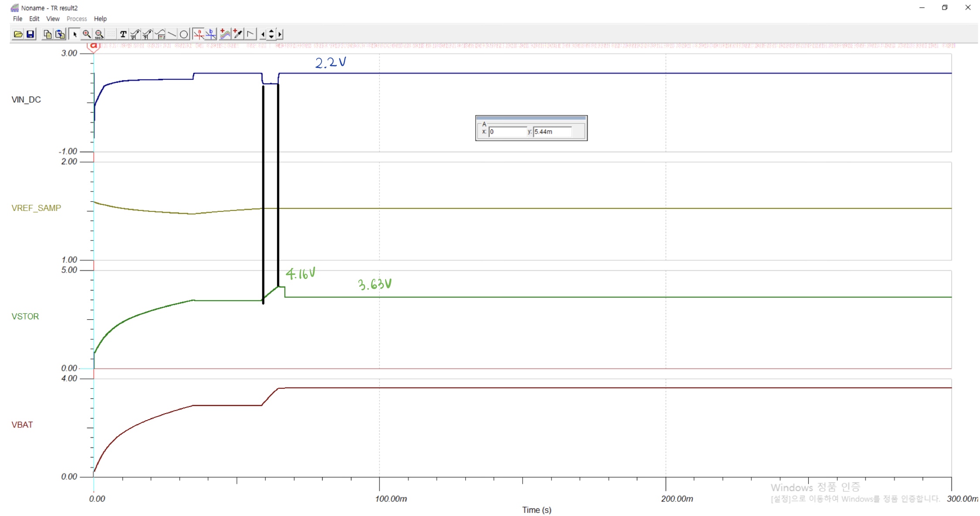This screenshot has height=516, width=980.
Task: Toggle cursor A in the toolbar
Action: [x=198, y=34]
